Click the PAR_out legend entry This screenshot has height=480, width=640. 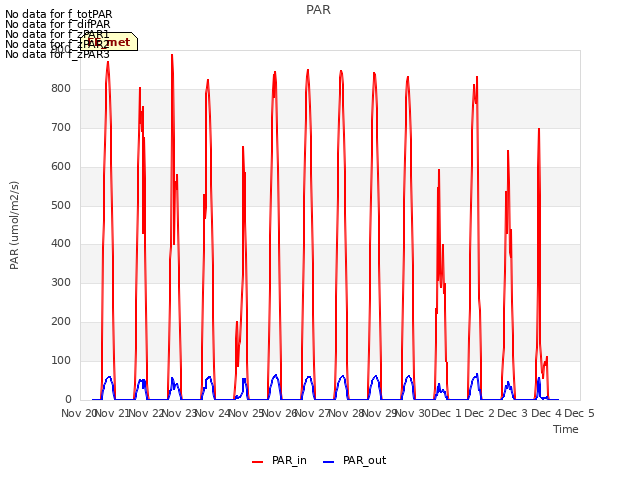(355, 460)
